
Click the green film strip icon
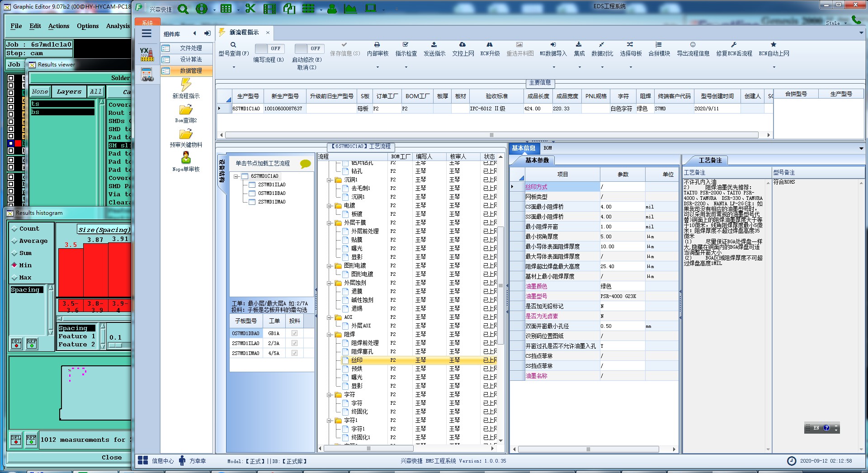[269, 9]
